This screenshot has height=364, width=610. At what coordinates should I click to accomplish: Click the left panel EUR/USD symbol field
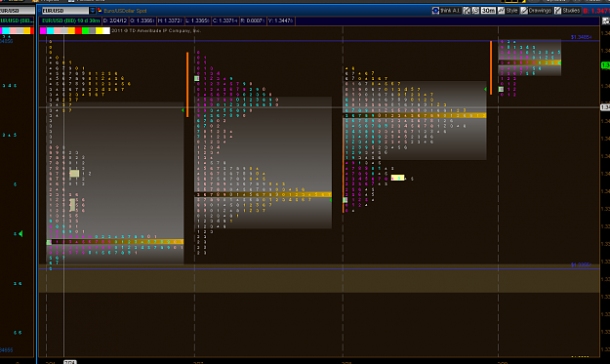click(18, 11)
